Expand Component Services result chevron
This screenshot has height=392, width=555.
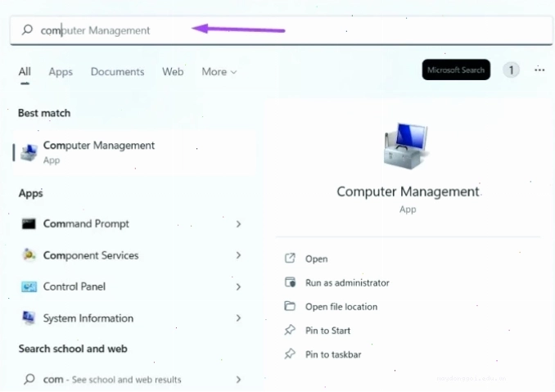238,255
